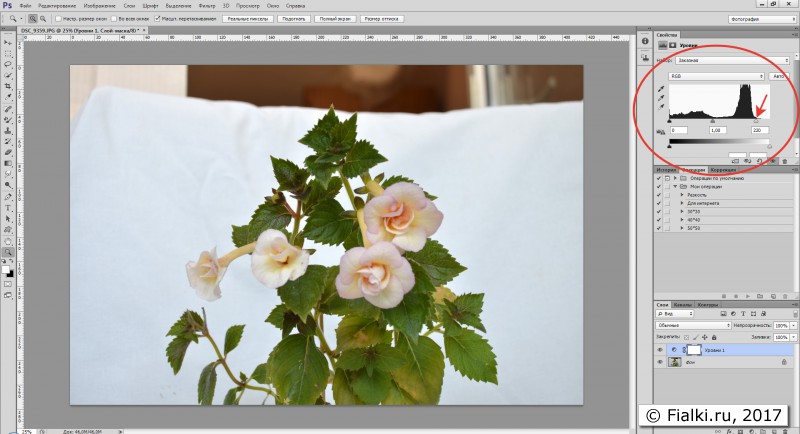This screenshot has width=800, height=434.
Task: Click the 'Полный экран' button
Action: (x=335, y=19)
